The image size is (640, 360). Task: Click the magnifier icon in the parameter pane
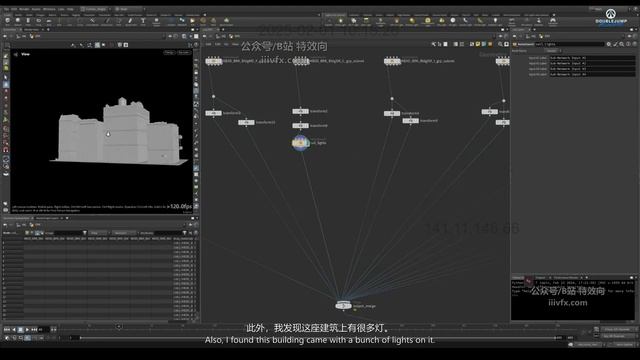point(622,44)
